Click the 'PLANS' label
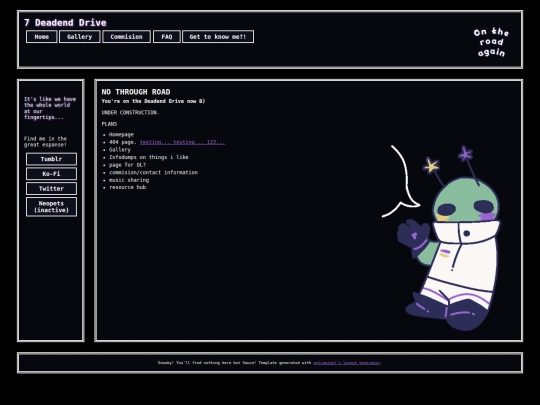The height and width of the screenshot is (405, 540). click(x=109, y=124)
